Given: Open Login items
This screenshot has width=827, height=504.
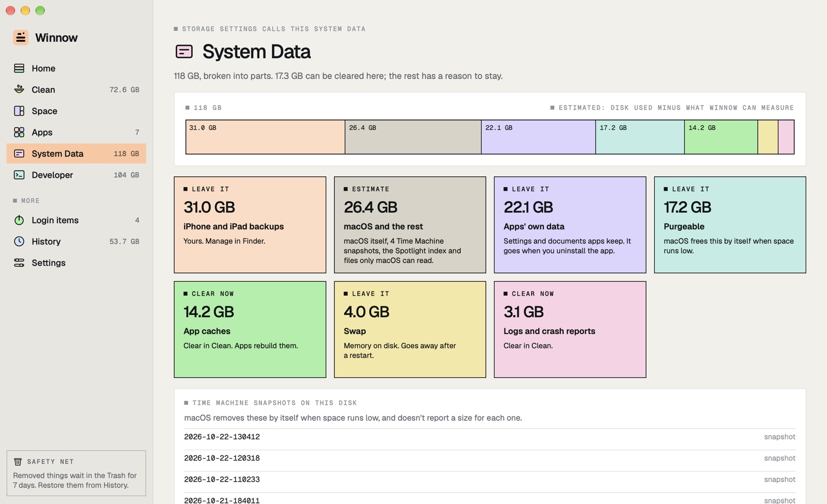Looking at the screenshot, I should (76, 220).
